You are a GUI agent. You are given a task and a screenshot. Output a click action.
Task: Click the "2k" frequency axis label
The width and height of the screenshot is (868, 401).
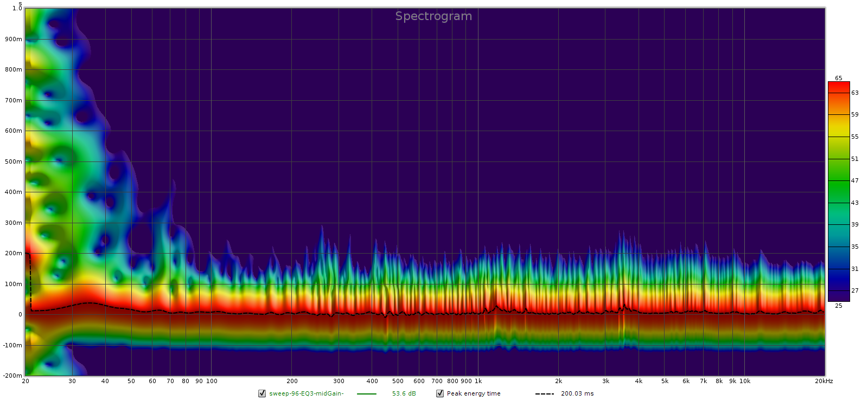(x=558, y=381)
